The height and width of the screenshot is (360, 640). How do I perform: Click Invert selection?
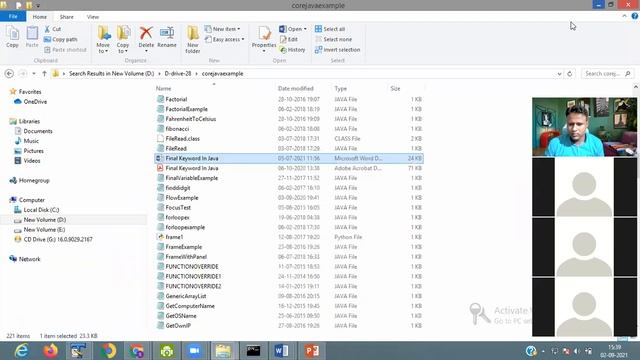click(338, 50)
